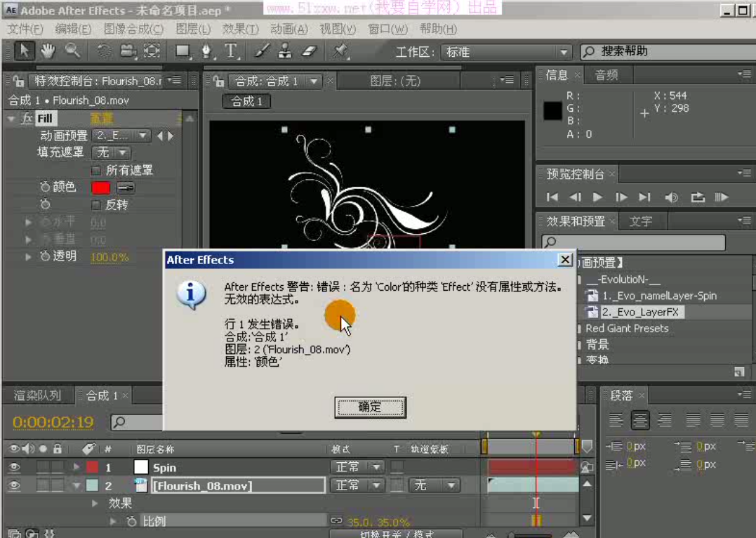Select the Zoom magnifier tool
Screen dimensions: 756x538
click(72, 50)
